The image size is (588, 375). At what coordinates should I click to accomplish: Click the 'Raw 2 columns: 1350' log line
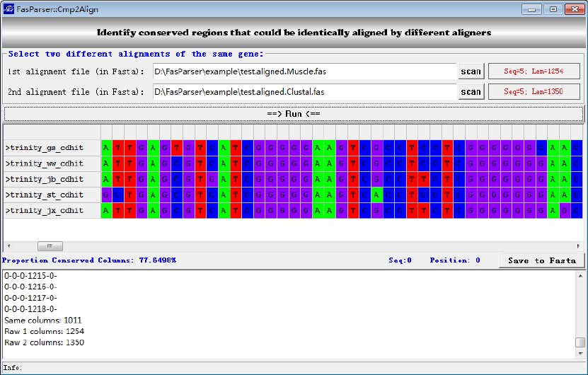coord(45,342)
